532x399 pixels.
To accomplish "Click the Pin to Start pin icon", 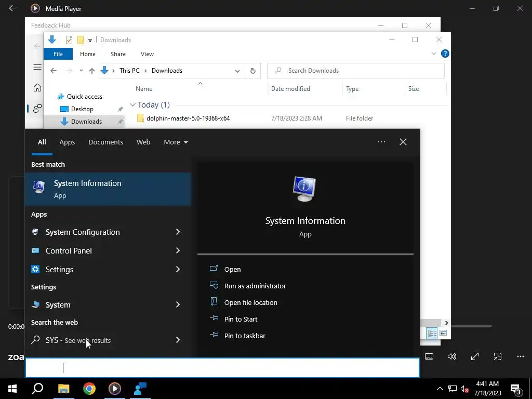I will (214, 318).
